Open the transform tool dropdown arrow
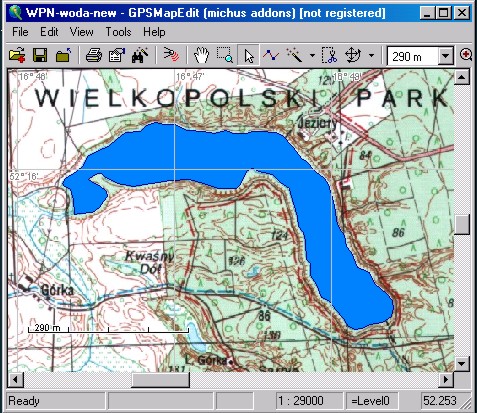The width and height of the screenshot is (477, 413). pos(371,55)
